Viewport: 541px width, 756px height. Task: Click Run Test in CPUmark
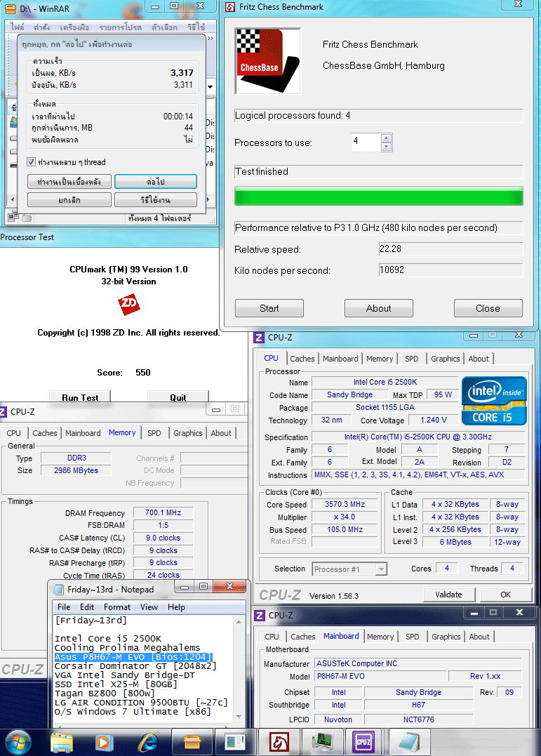click(x=80, y=397)
